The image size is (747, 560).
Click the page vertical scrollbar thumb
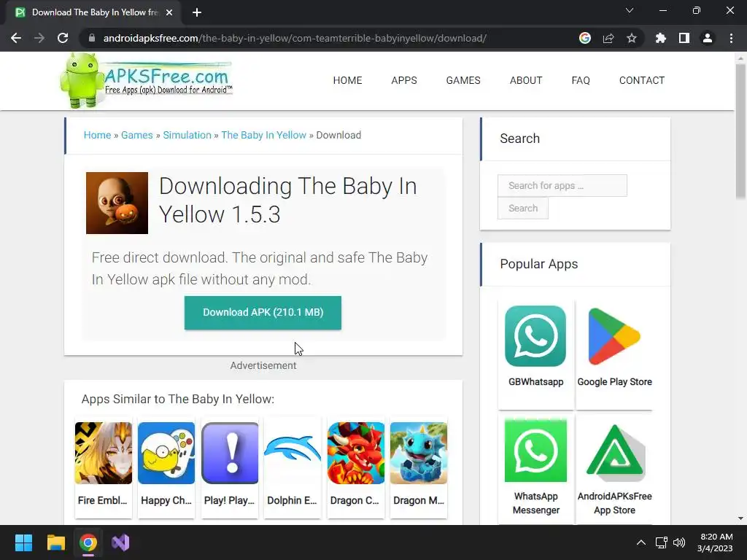[740, 131]
